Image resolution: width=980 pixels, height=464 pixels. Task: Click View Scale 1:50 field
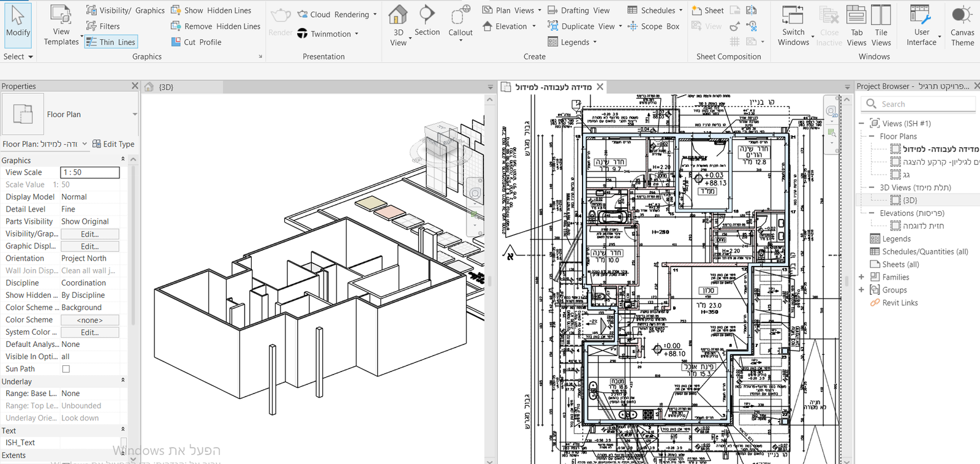(89, 172)
